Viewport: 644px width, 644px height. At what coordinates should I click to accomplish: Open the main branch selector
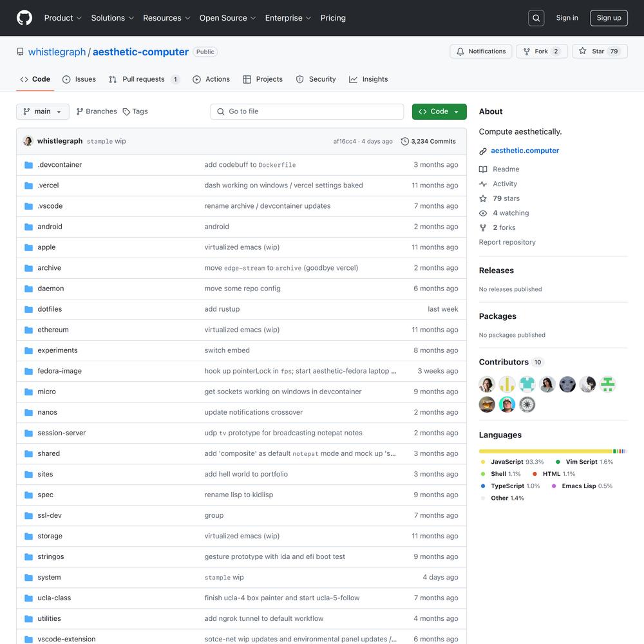click(x=43, y=111)
